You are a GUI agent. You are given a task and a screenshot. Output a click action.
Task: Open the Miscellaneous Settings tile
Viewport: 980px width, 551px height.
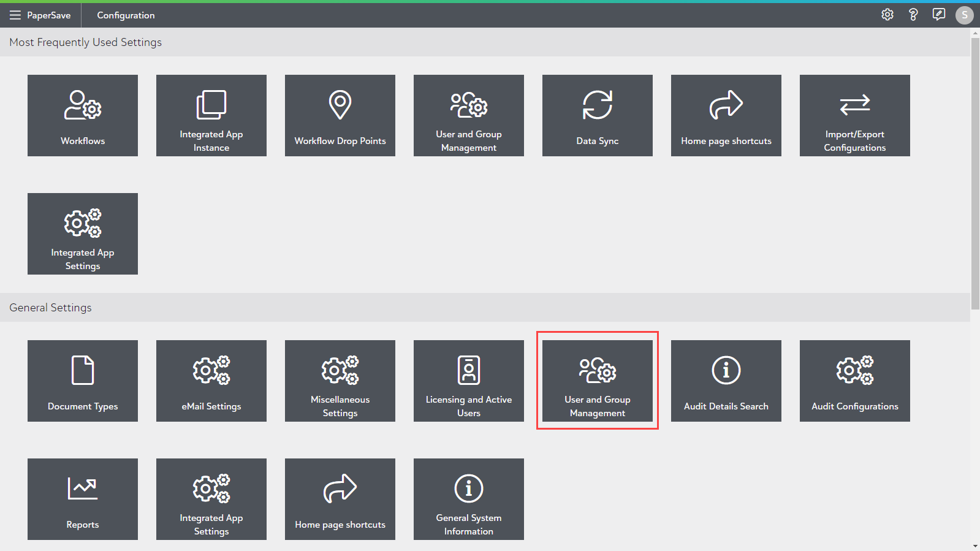click(x=340, y=381)
